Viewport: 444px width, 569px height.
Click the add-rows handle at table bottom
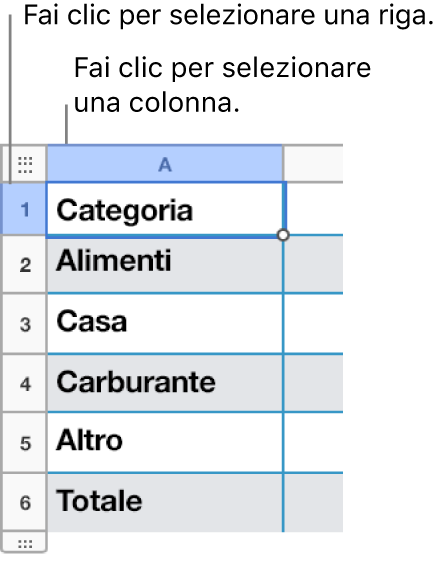coord(25,543)
